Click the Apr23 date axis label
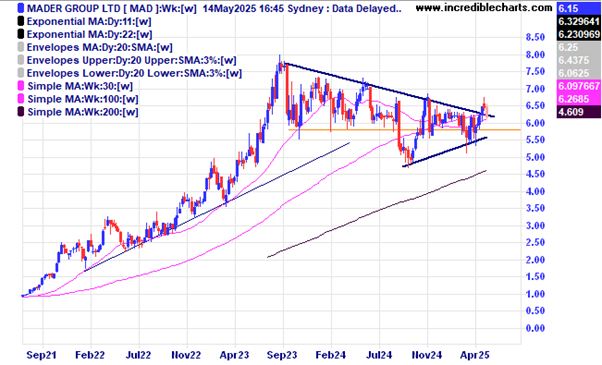The image size is (602, 365). pos(234,355)
